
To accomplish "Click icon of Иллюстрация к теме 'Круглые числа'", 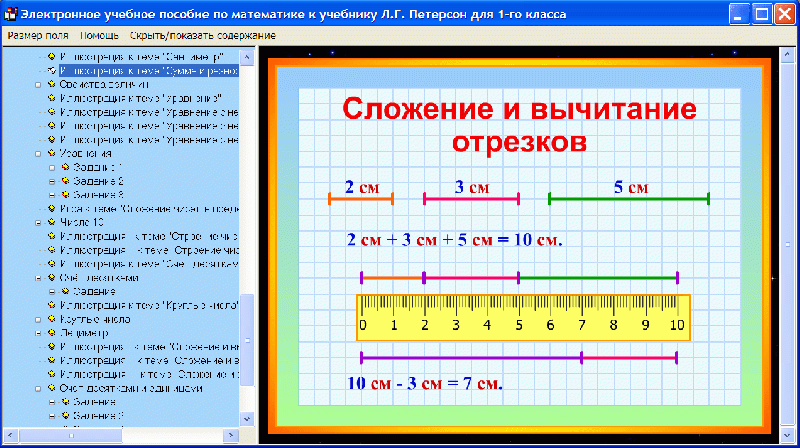I will 52,305.
